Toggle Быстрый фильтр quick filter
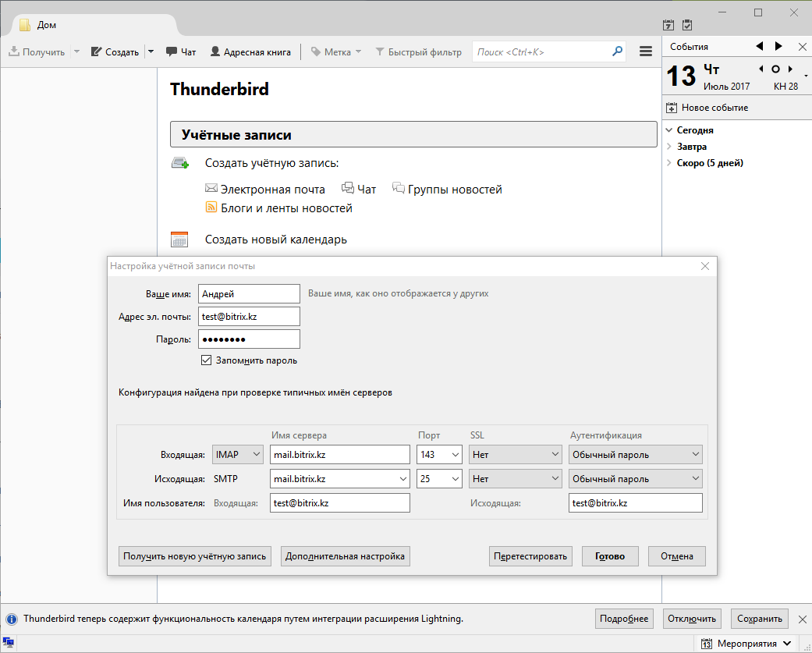 click(x=418, y=51)
